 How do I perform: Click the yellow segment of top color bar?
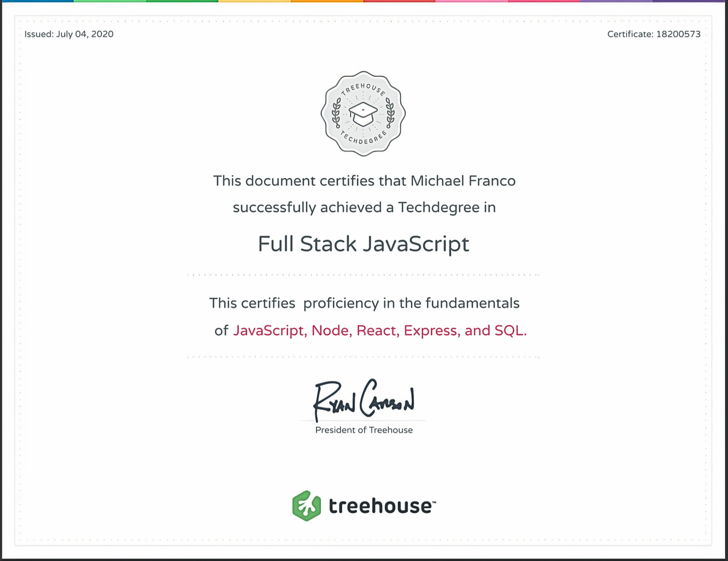point(254,1)
